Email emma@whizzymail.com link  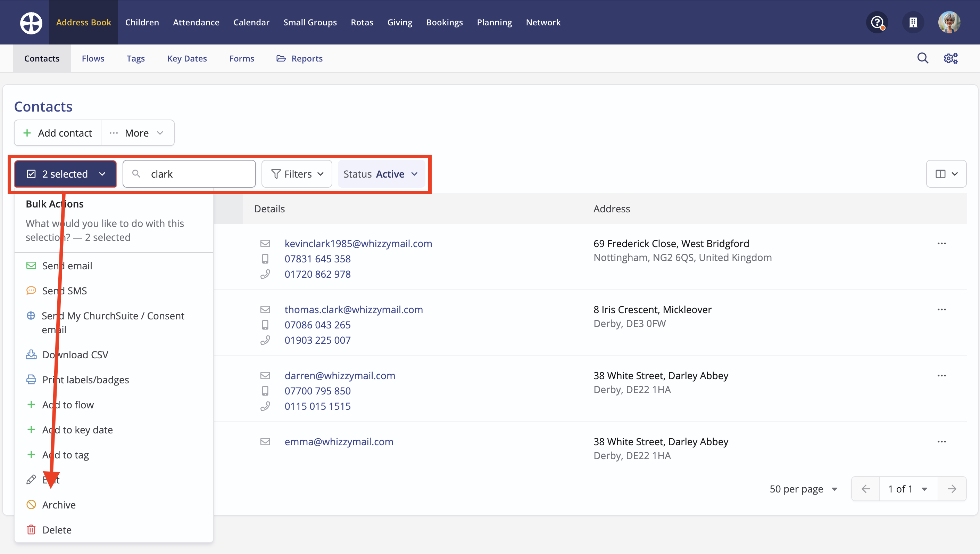pos(339,442)
